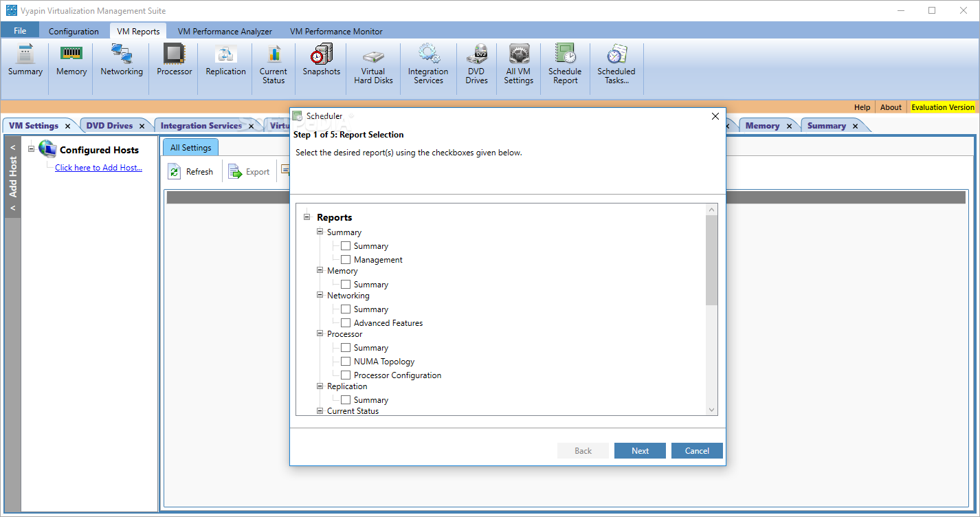Click the Help link
The image size is (980, 517).
[x=862, y=107]
